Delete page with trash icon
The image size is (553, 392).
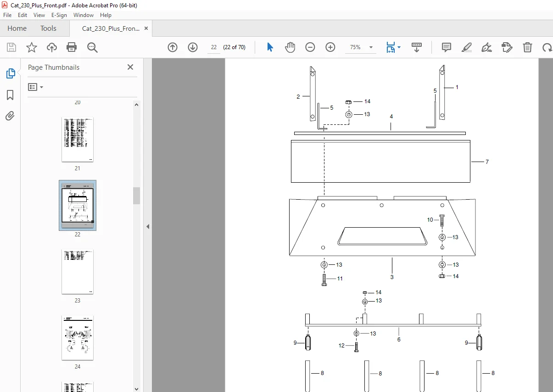click(x=528, y=47)
